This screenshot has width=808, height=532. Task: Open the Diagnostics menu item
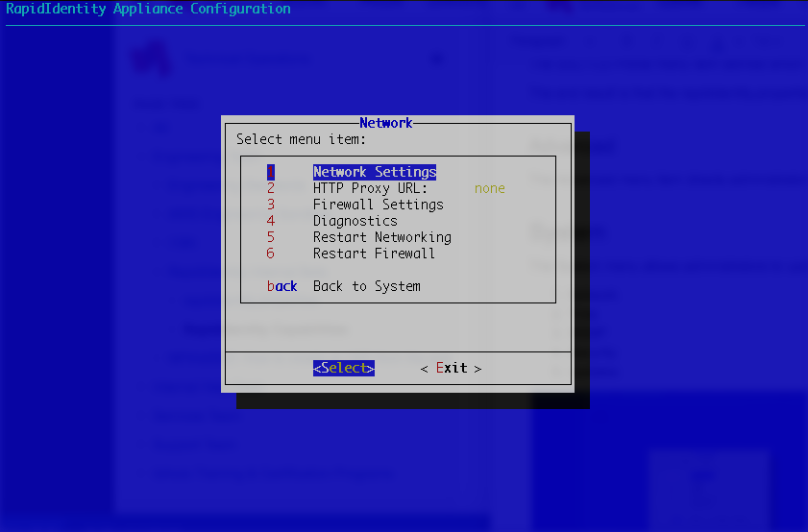(355, 221)
